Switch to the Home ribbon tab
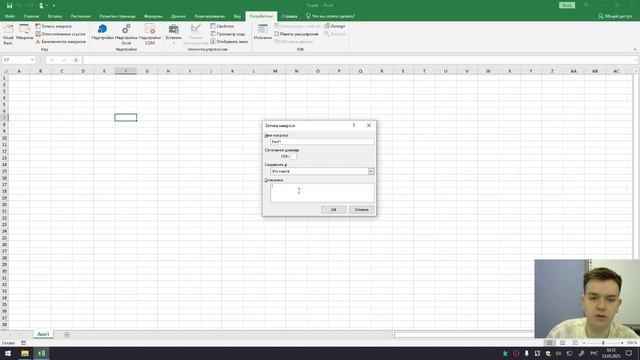Image resolution: width=640 pixels, height=360 pixels. pos(31,16)
